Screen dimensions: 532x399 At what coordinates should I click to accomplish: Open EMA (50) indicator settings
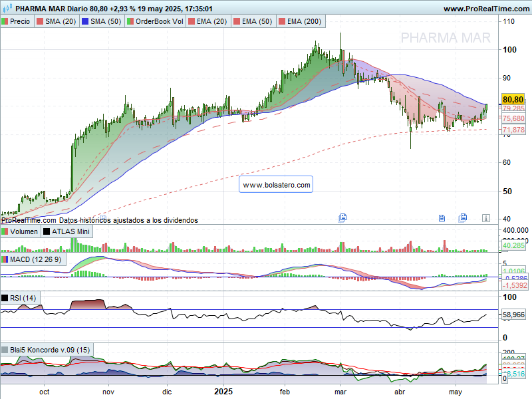point(254,21)
